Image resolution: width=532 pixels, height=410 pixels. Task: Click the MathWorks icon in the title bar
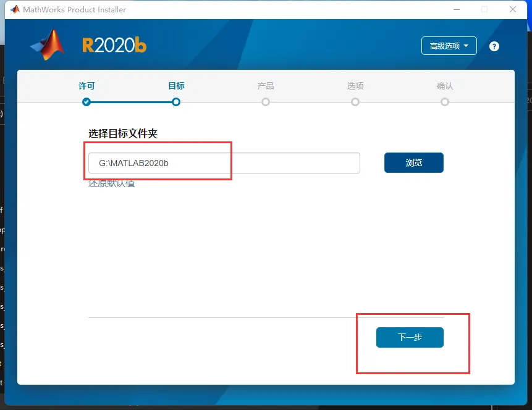(x=15, y=9)
